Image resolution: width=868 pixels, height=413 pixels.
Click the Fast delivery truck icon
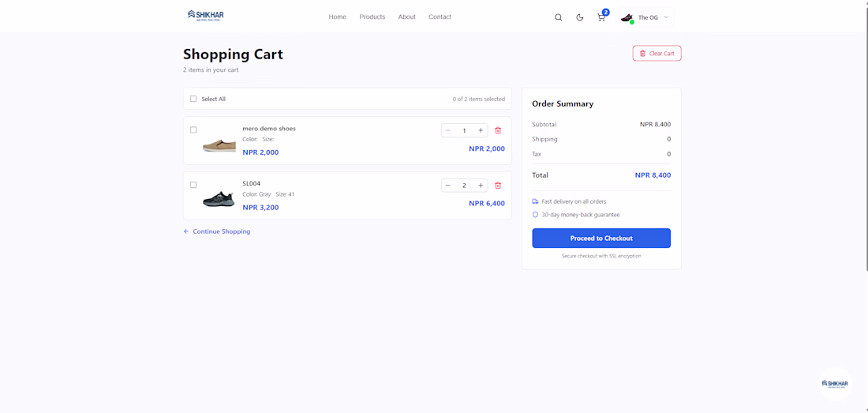click(x=535, y=201)
